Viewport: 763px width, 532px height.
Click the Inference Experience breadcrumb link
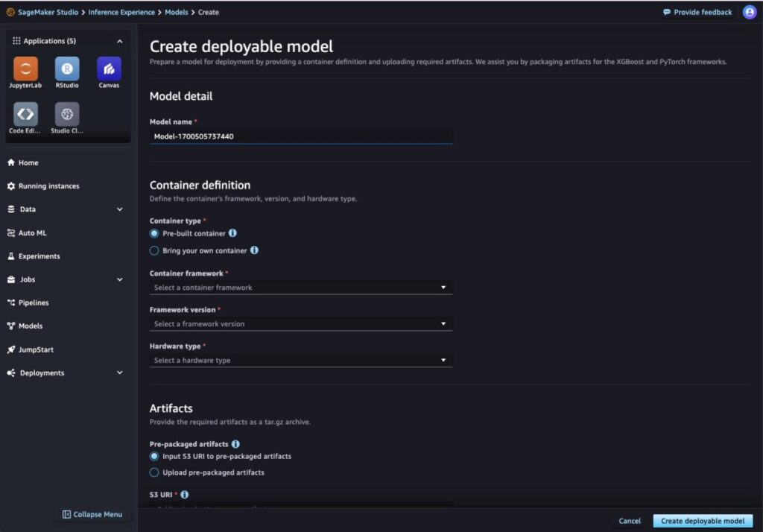(x=121, y=12)
